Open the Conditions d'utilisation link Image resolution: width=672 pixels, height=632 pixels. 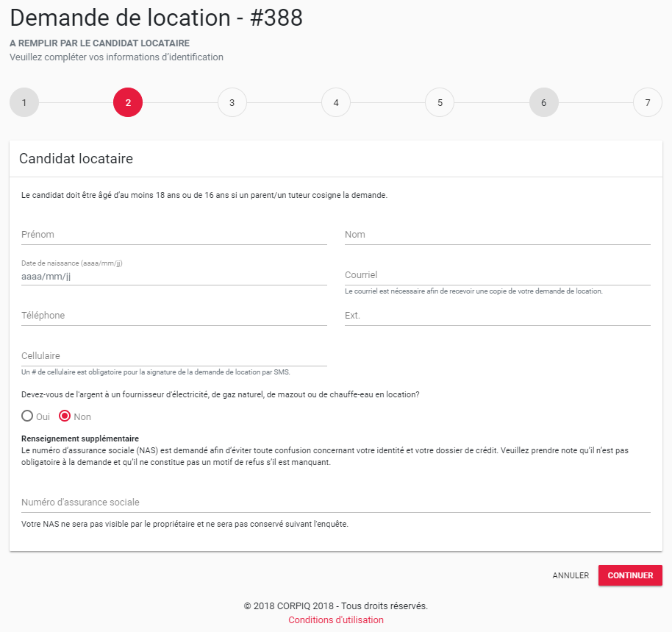coord(335,620)
